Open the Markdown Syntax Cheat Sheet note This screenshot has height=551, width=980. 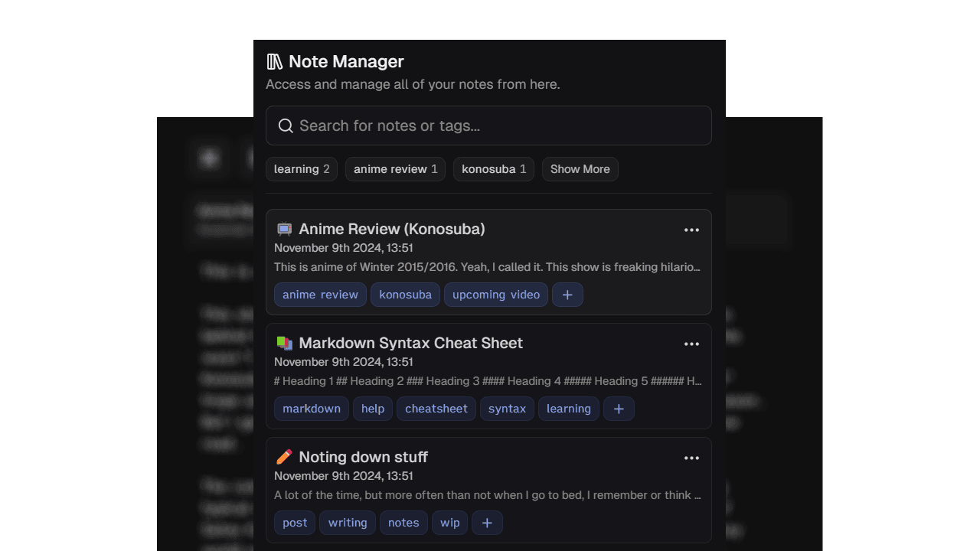(x=410, y=343)
